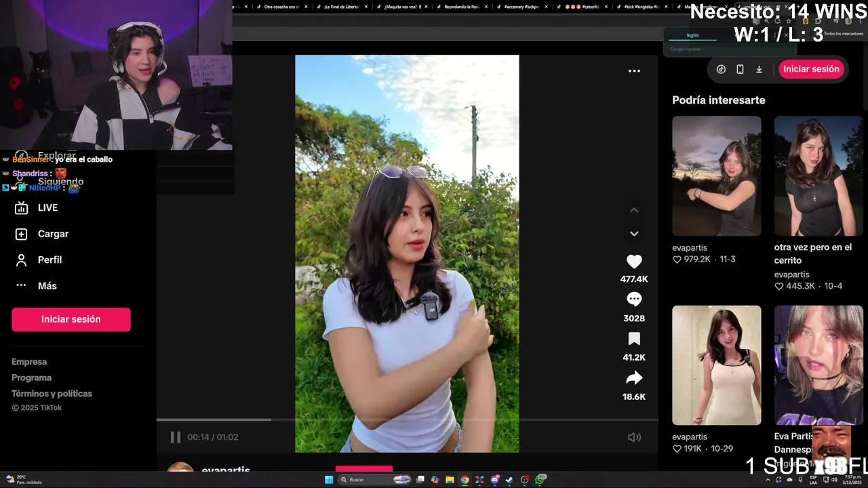Like the video with the heart icon
Screen dimensions: 868x488
(634, 262)
